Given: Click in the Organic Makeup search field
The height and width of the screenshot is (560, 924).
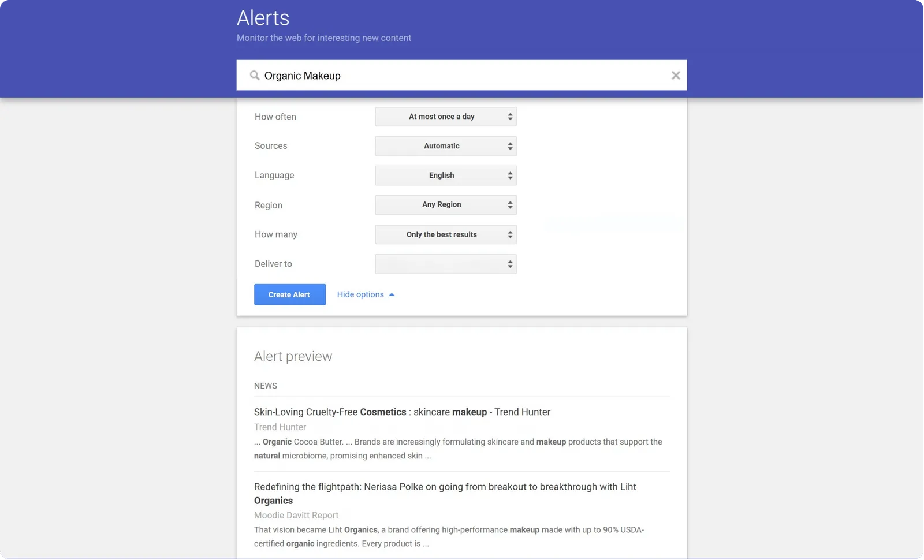Looking at the screenshot, I should click(462, 76).
